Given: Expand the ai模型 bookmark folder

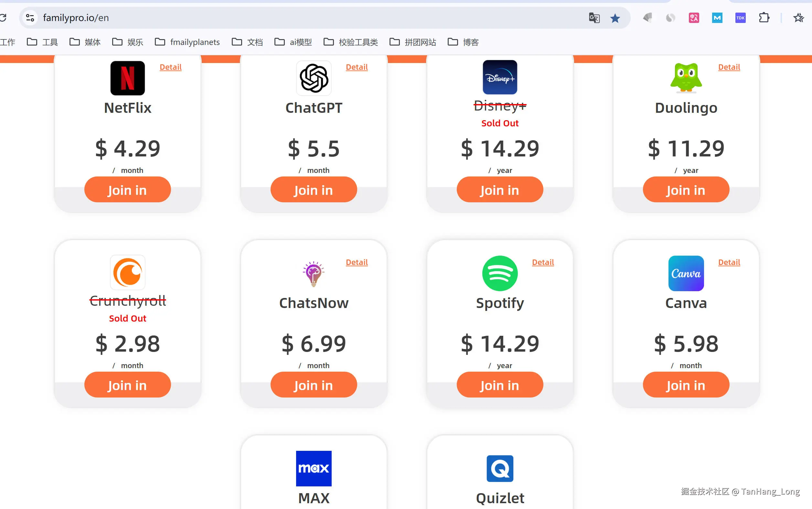Looking at the screenshot, I should tap(293, 42).
